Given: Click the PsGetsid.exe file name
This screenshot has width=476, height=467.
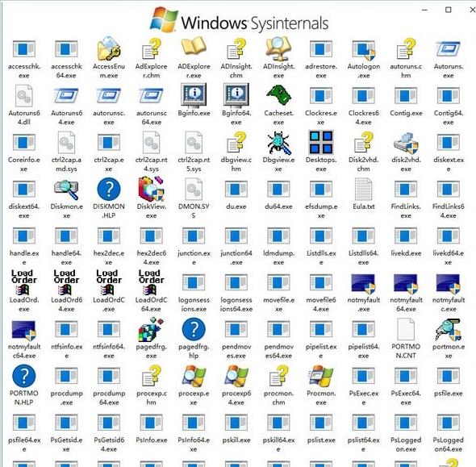Looking at the screenshot, I should 66,444.
